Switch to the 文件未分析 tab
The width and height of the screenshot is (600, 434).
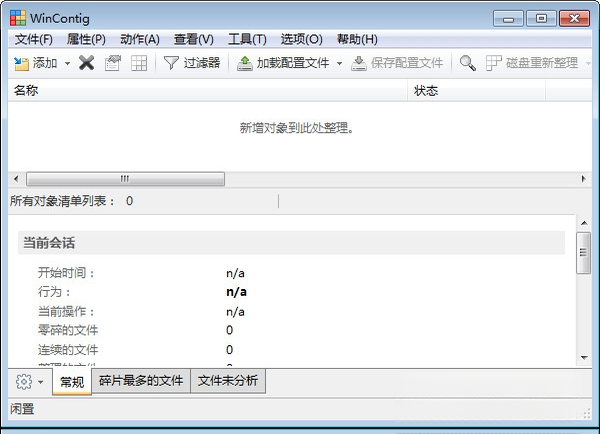tap(228, 380)
